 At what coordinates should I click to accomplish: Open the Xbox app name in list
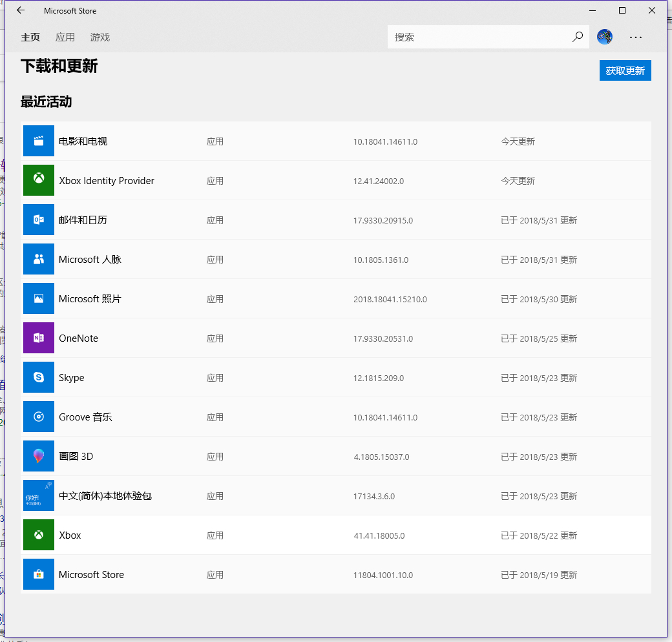pyautogui.click(x=70, y=535)
